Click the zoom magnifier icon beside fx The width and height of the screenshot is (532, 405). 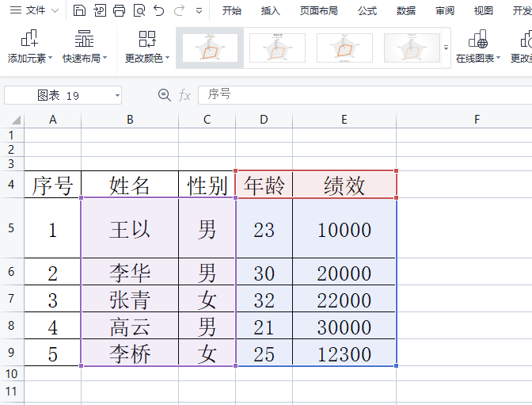(164, 95)
